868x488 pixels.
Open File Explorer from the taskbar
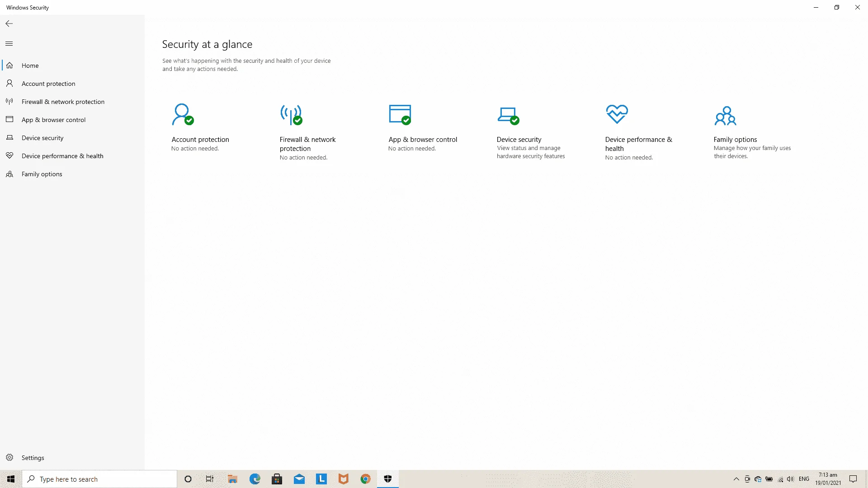[232, 479]
